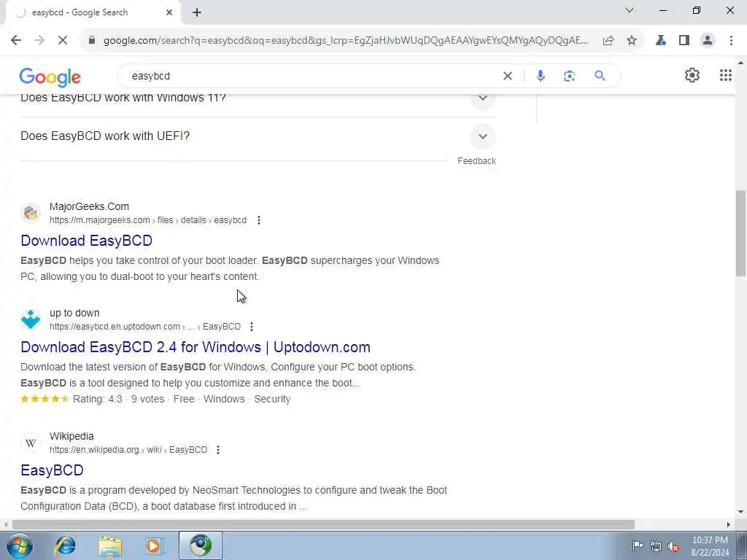This screenshot has width=747, height=560.
Task: Open the EasyBCD Wikipedia result
Action: (52, 470)
